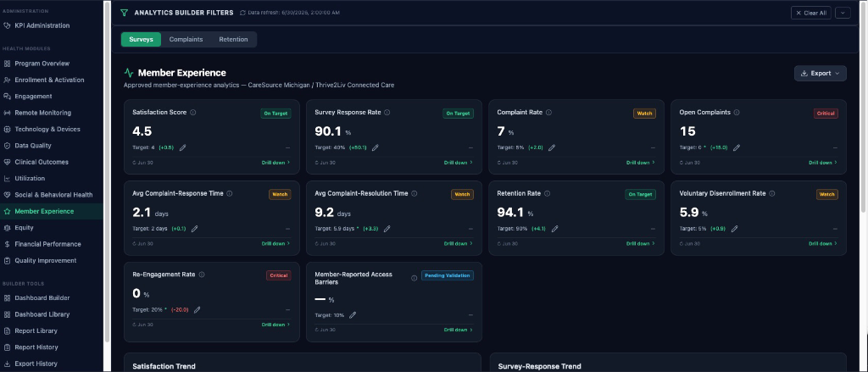Drill down into Satisfaction Score
Viewport: 868px width, 372px height.
coord(275,163)
